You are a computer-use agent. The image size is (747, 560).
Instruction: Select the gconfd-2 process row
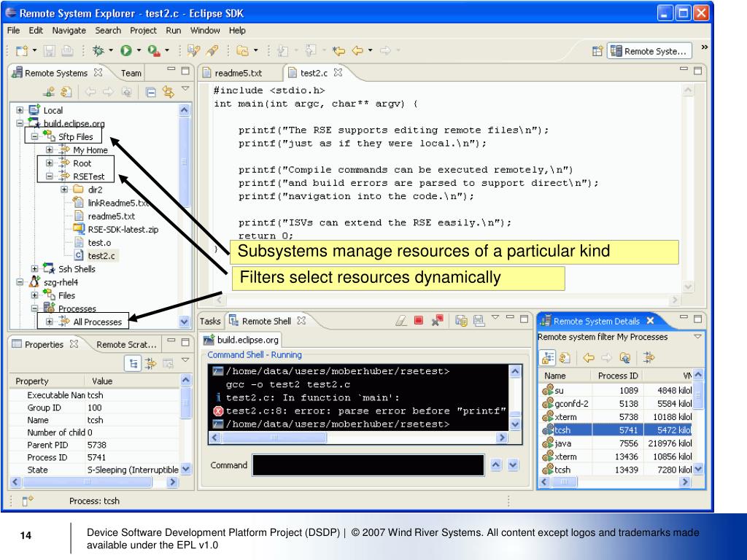pyautogui.click(x=617, y=403)
